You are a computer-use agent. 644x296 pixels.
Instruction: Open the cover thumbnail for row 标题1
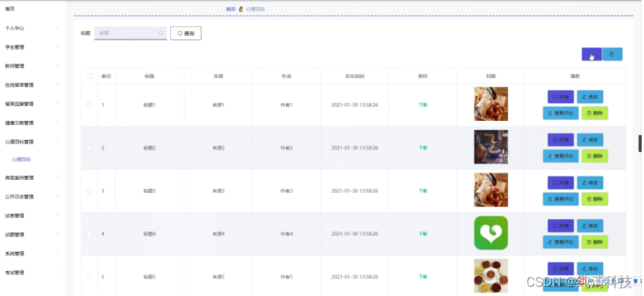coord(491,104)
